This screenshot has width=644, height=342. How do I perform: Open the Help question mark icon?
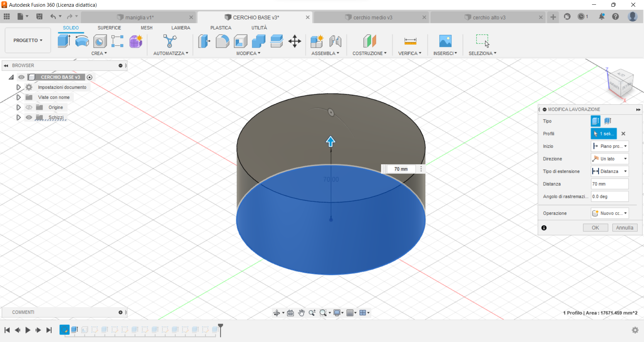tap(615, 16)
